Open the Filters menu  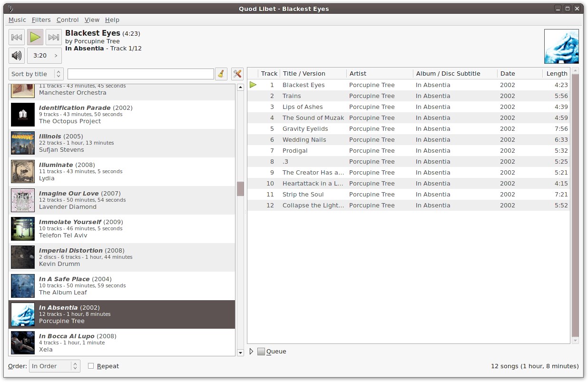pyautogui.click(x=41, y=20)
